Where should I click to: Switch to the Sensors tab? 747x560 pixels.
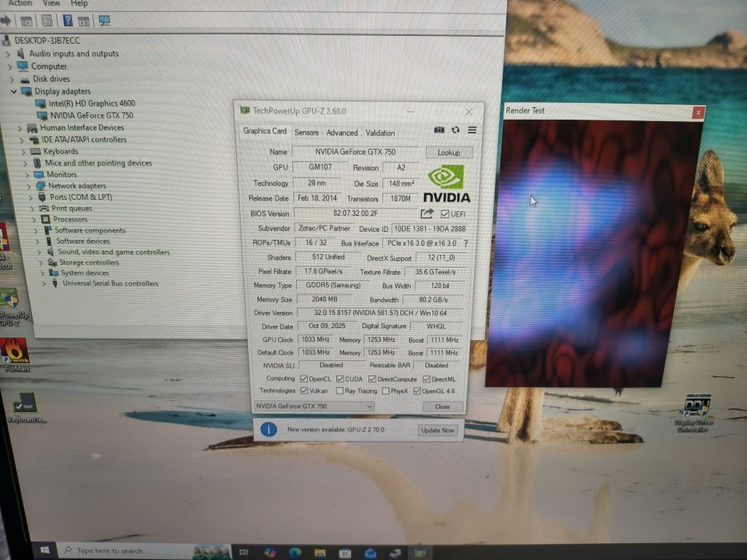point(307,132)
